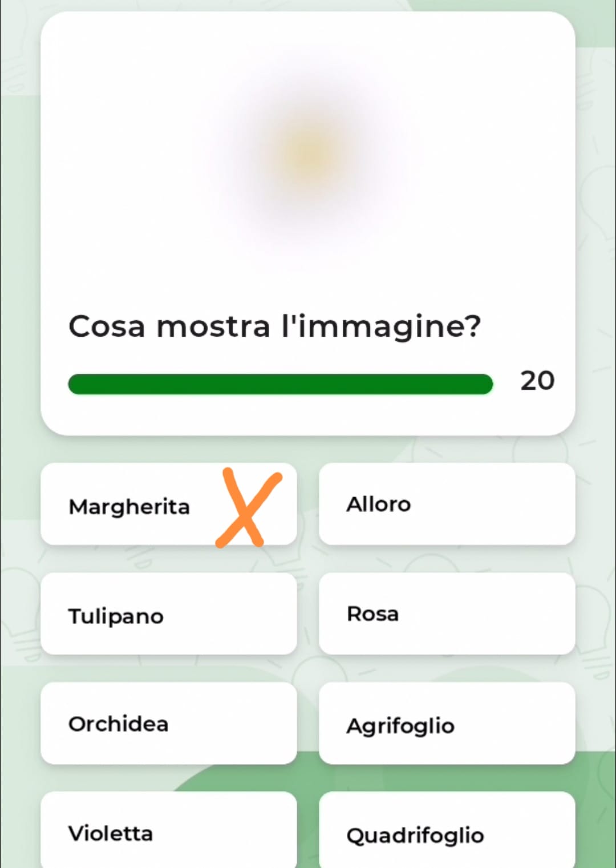Choose the Margherita answer
Viewport: 616px width, 868px height.
coord(129,506)
